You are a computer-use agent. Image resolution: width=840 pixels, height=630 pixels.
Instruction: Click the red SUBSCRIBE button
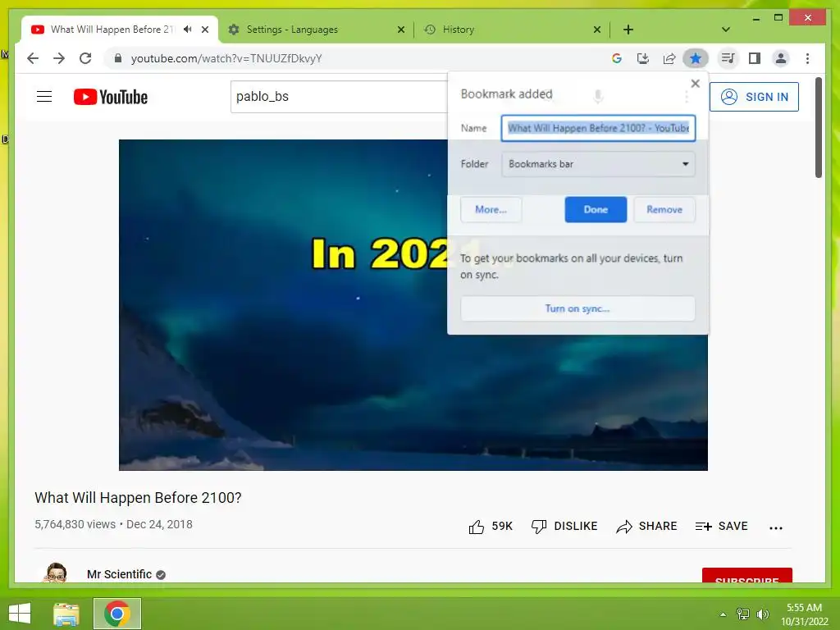pyautogui.click(x=746, y=575)
